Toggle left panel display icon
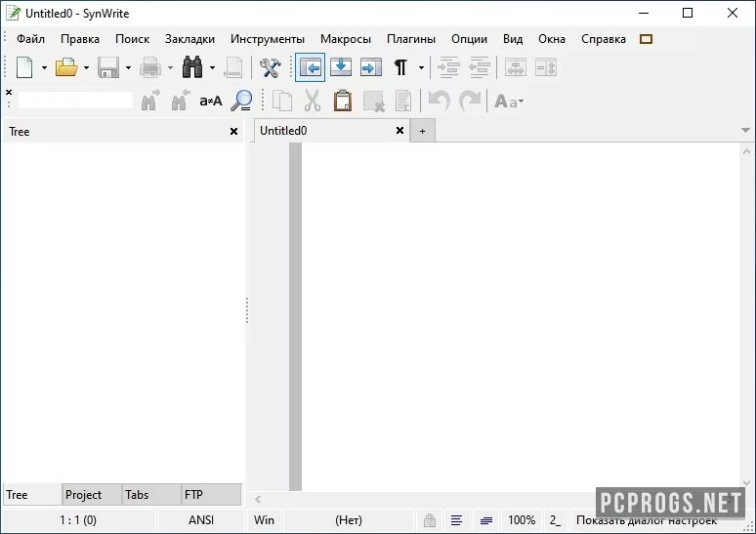This screenshot has height=534, width=756. pyautogui.click(x=310, y=67)
